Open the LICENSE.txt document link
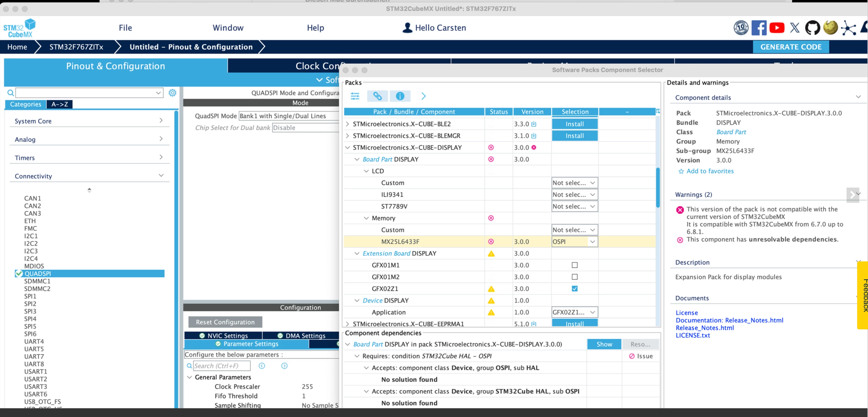This screenshot has height=417, width=868. click(x=692, y=336)
